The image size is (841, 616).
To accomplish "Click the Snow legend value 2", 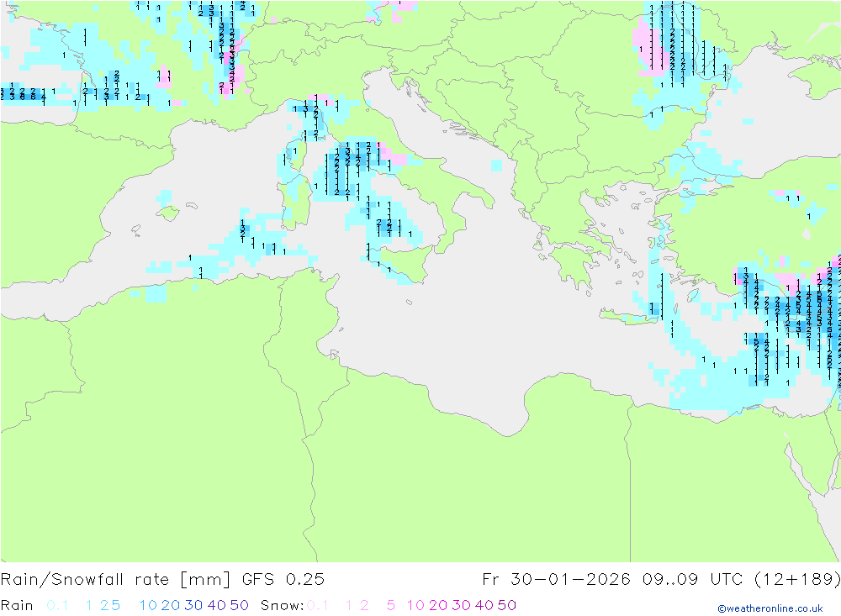I will (364, 605).
